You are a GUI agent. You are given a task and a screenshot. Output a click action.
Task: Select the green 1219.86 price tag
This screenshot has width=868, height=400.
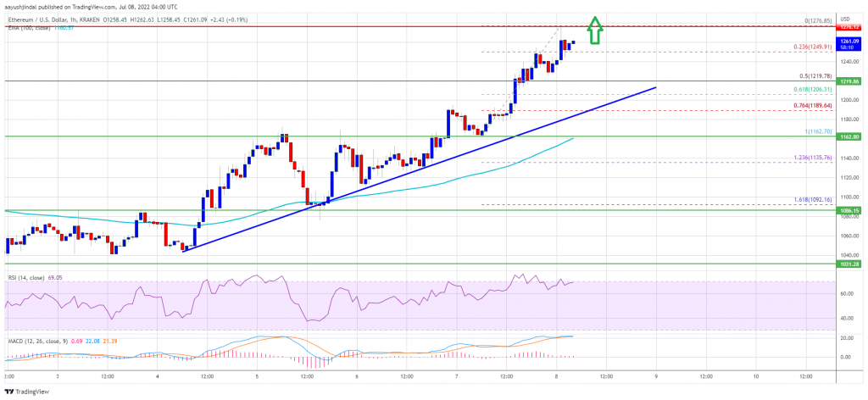pos(851,81)
